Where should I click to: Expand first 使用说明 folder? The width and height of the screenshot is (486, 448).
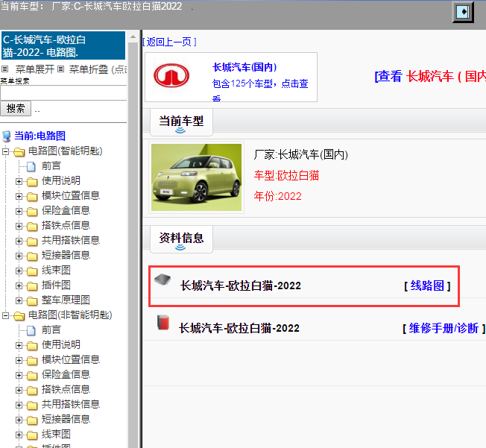click(x=19, y=181)
